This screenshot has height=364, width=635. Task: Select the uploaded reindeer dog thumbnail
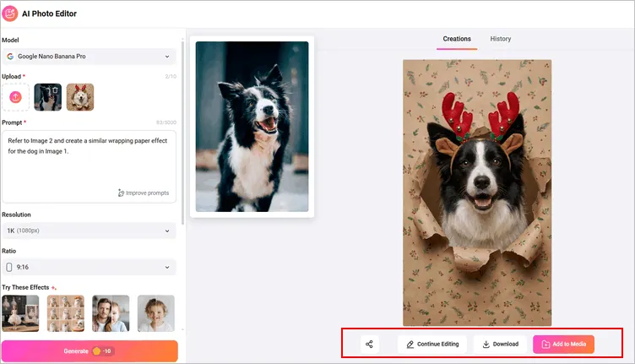tap(80, 98)
